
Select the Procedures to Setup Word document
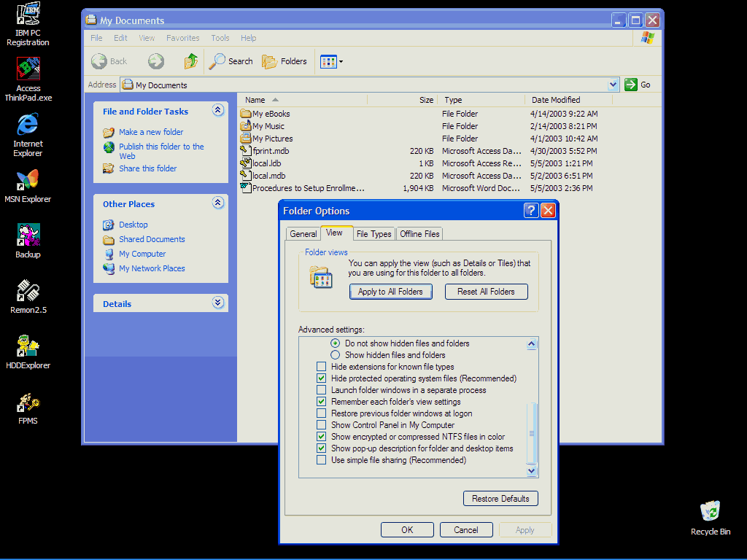pyautogui.click(x=303, y=188)
